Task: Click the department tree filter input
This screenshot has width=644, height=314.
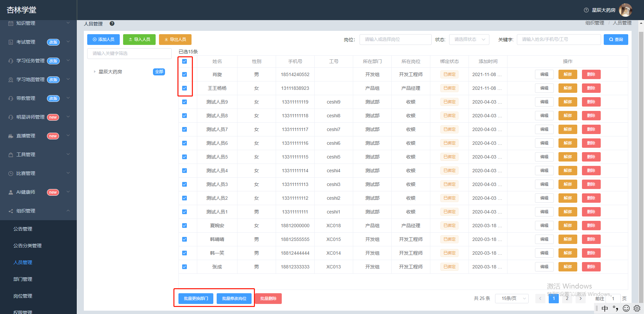Action: (129, 54)
